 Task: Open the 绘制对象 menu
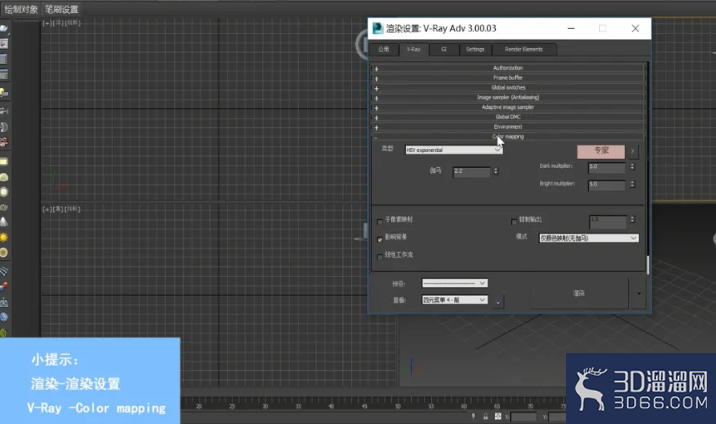21,9
